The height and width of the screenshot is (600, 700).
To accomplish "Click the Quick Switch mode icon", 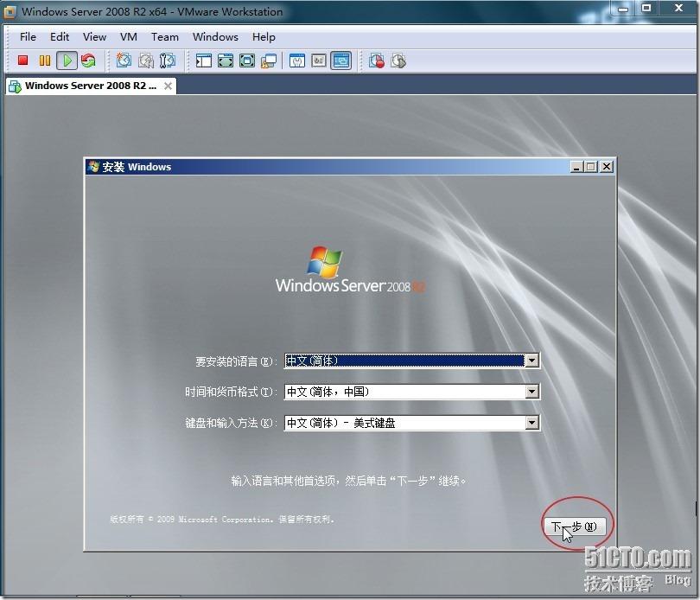I will [247, 61].
